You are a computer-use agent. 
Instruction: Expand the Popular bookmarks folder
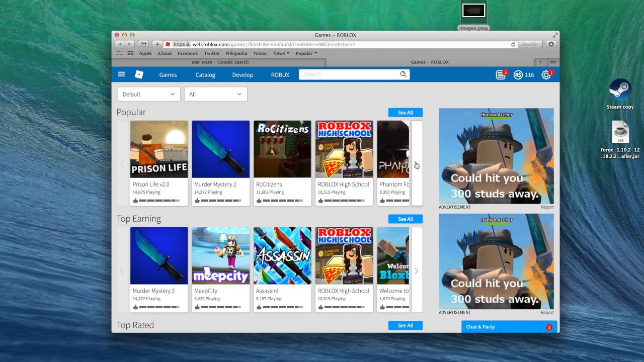click(x=306, y=53)
